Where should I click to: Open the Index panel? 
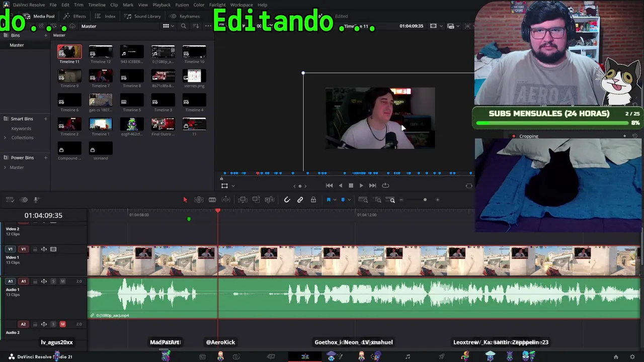click(x=106, y=16)
